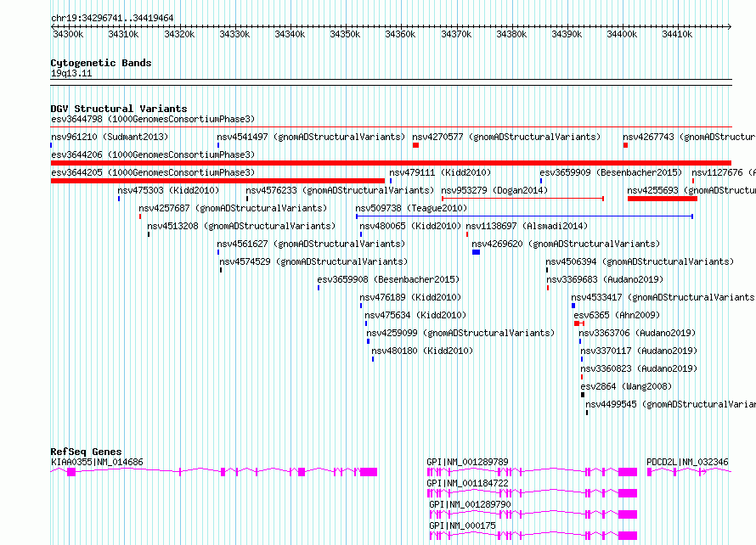Click nsv4259099 gnomAD variant label
The width and height of the screenshot is (756, 545).
[460, 333]
